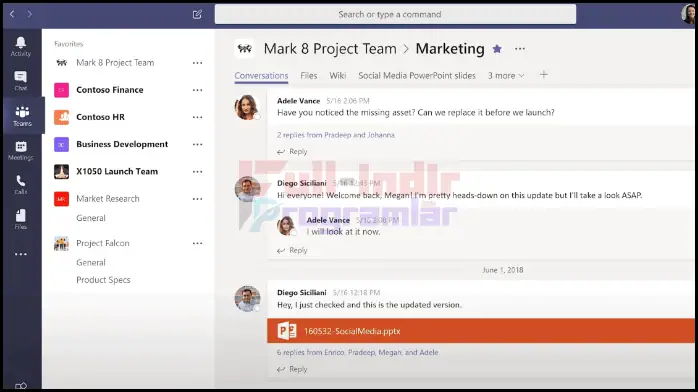This screenshot has height=392, width=698.
Task: Select the Project Falcon team
Action: coord(103,243)
